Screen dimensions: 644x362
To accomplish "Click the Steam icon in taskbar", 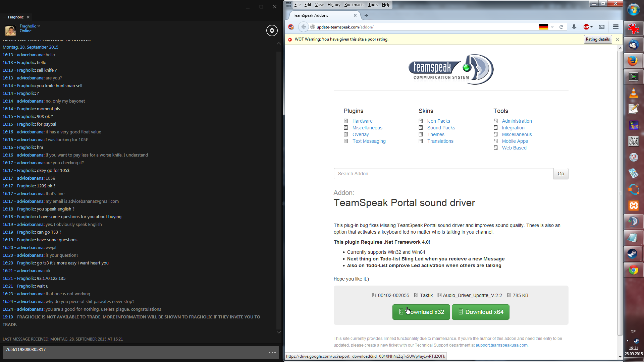I will click(633, 254).
